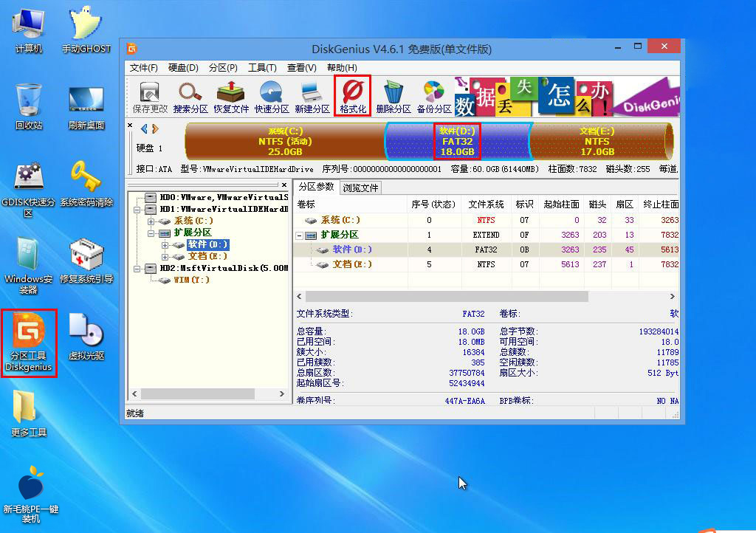Open Windows安装器 desktop icon

[x=29, y=266]
